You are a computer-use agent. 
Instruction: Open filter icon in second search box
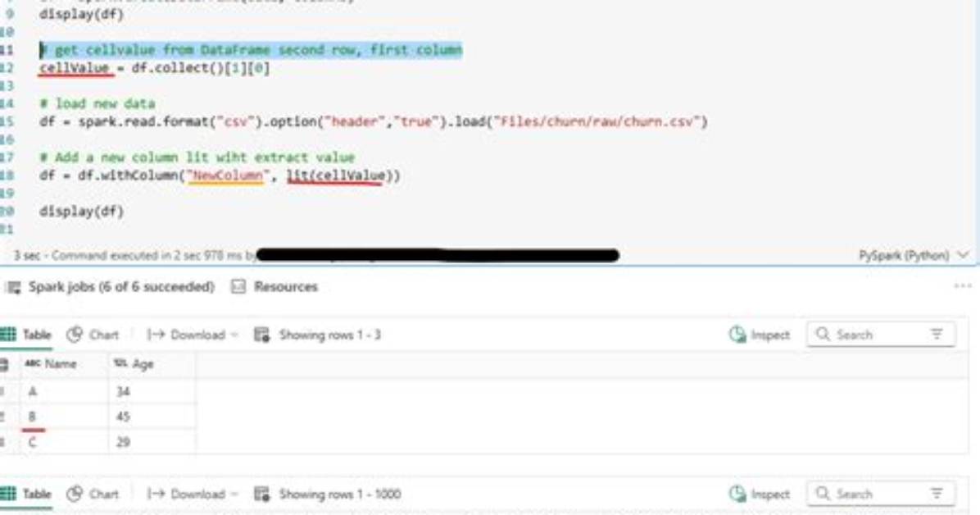937,493
